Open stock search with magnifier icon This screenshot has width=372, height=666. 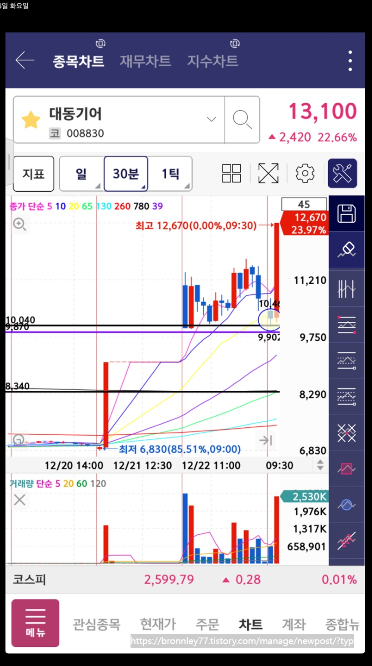point(242,120)
